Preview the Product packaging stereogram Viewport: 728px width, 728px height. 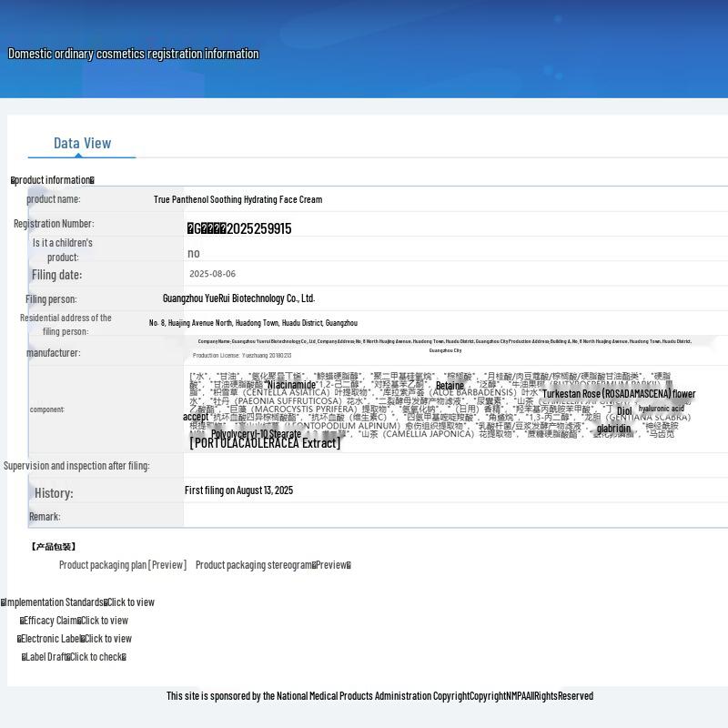pyautogui.click(x=273, y=565)
